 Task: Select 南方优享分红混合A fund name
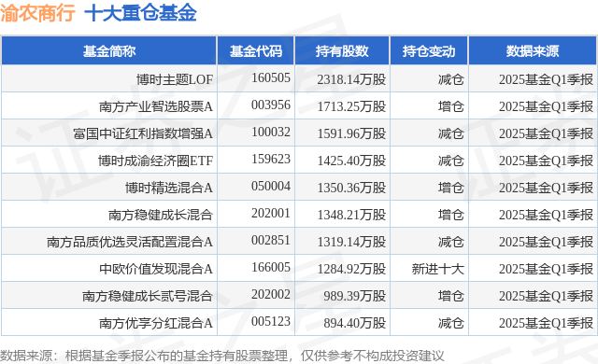(x=156, y=323)
